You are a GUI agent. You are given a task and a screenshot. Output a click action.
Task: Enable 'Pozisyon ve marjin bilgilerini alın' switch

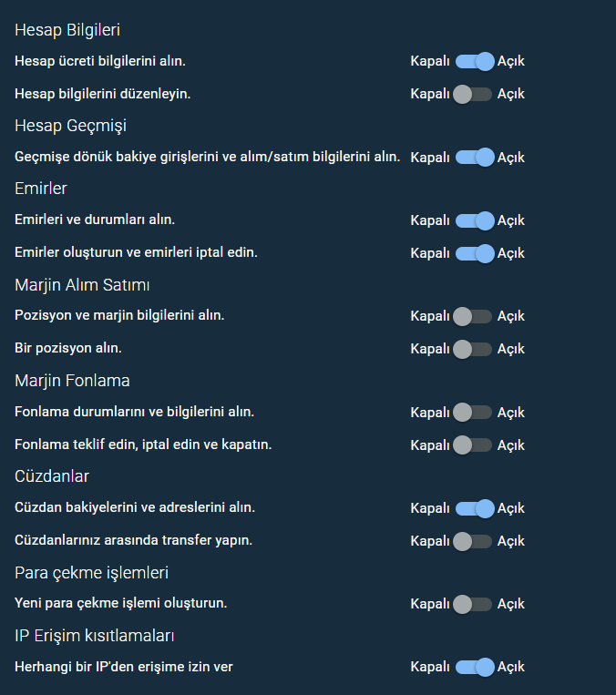click(474, 316)
